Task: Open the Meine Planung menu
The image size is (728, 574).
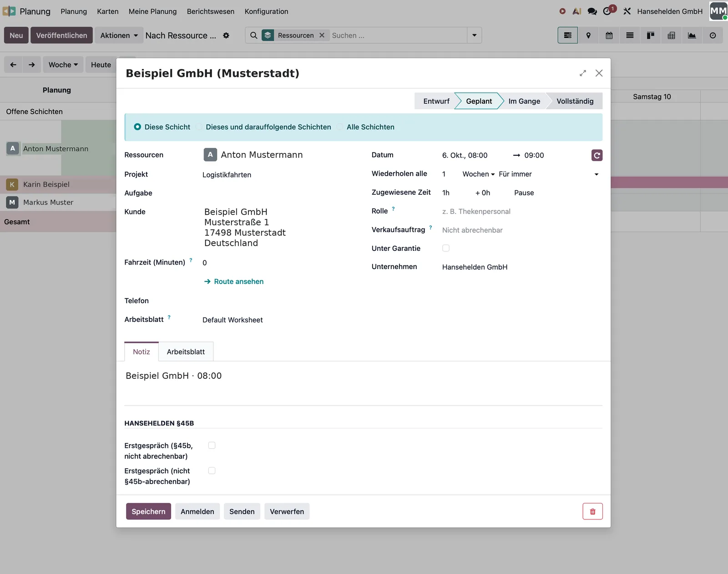Action: tap(152, 11)
